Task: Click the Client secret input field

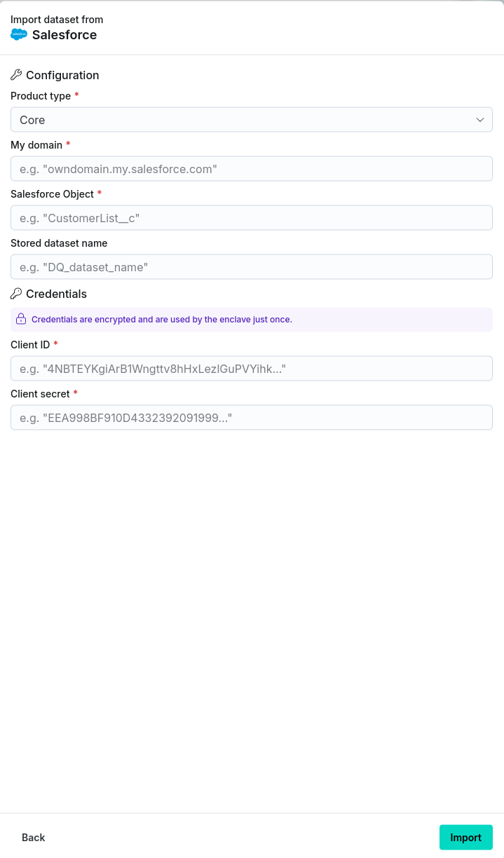Action: pyautogui.click(x=251, y=418)
